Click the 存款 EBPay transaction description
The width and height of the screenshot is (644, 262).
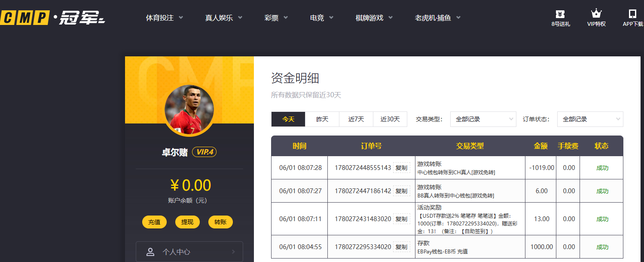click(443, 247)
